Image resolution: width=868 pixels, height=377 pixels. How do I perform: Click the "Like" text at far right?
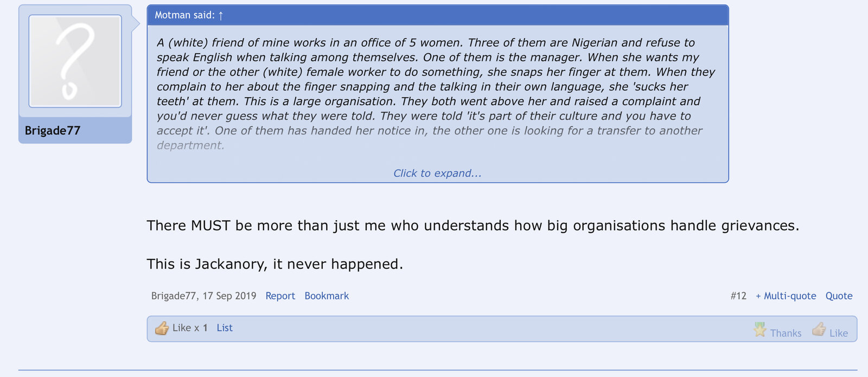(839, 333)
